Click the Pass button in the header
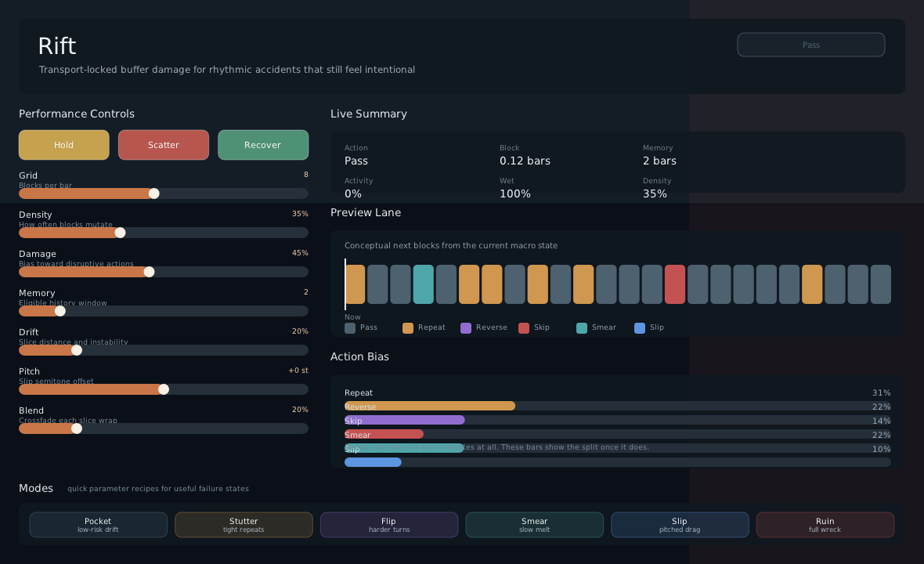This screenshot has width=924, height=564. point(811,45)
